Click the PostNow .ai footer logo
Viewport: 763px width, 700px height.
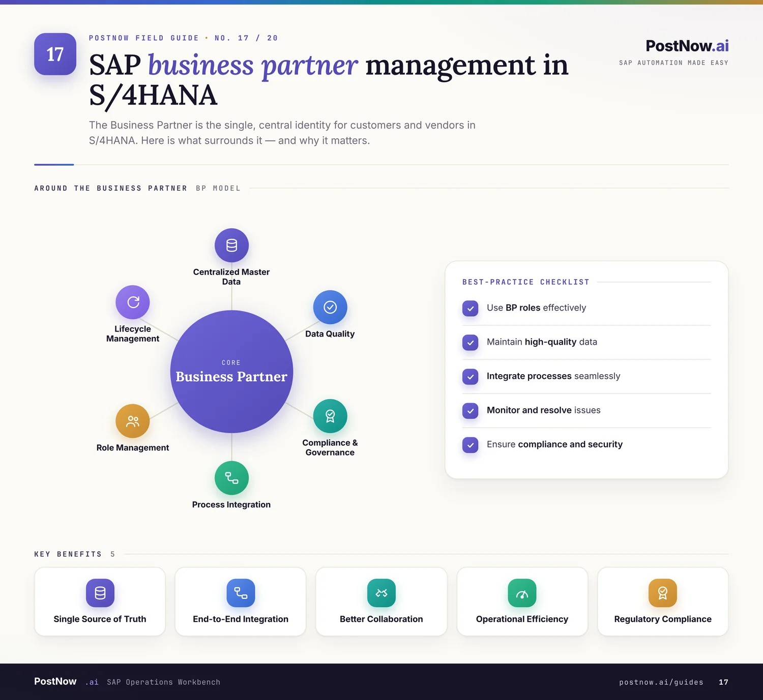[66, 682]
